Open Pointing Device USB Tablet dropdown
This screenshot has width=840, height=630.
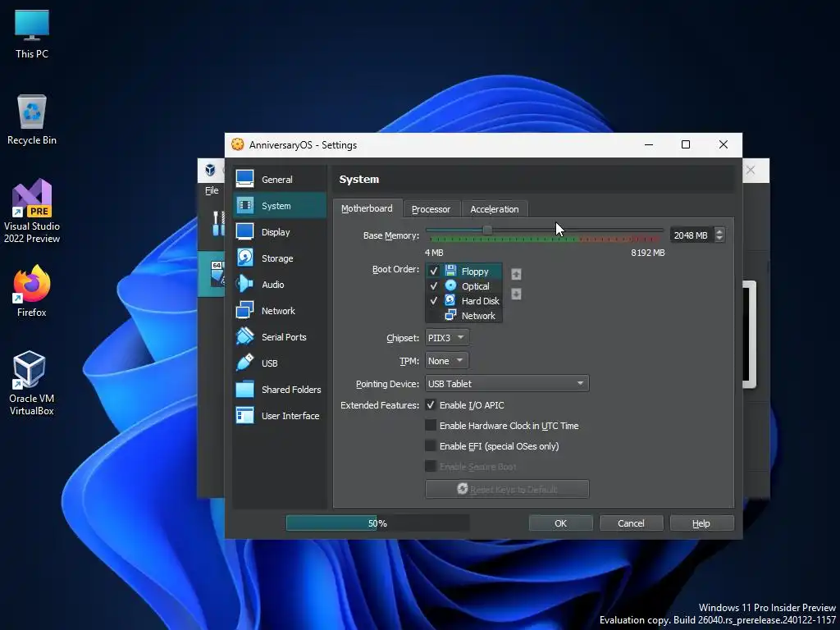507,384
